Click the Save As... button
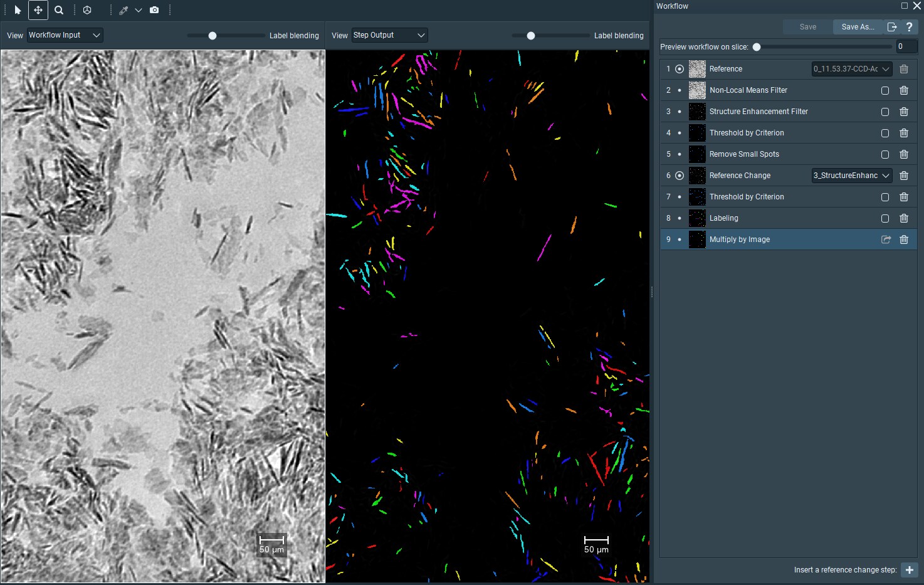 coord(857,27)
